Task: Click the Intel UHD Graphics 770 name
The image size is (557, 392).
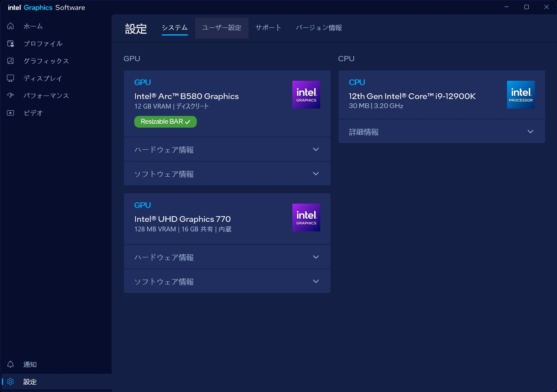Action: 182,219
